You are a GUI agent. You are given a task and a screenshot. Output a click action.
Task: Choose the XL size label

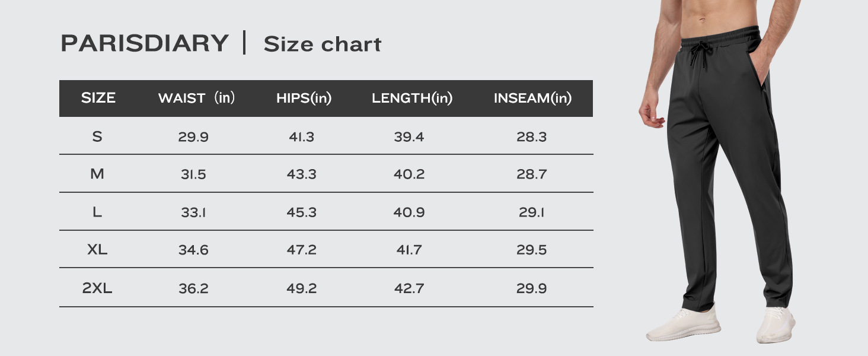coord(97,250)
